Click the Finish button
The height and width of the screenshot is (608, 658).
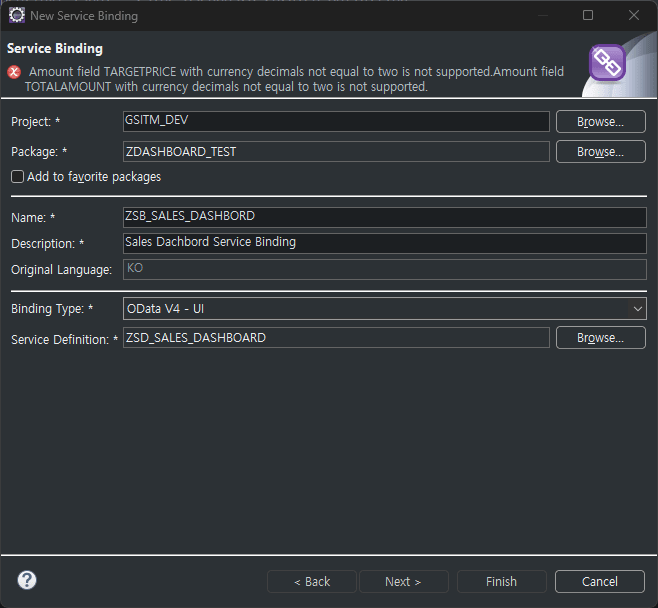(501, 582)
